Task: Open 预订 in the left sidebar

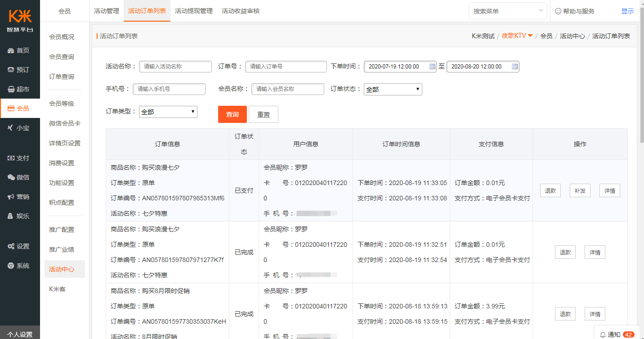Action: coord(20,70)
